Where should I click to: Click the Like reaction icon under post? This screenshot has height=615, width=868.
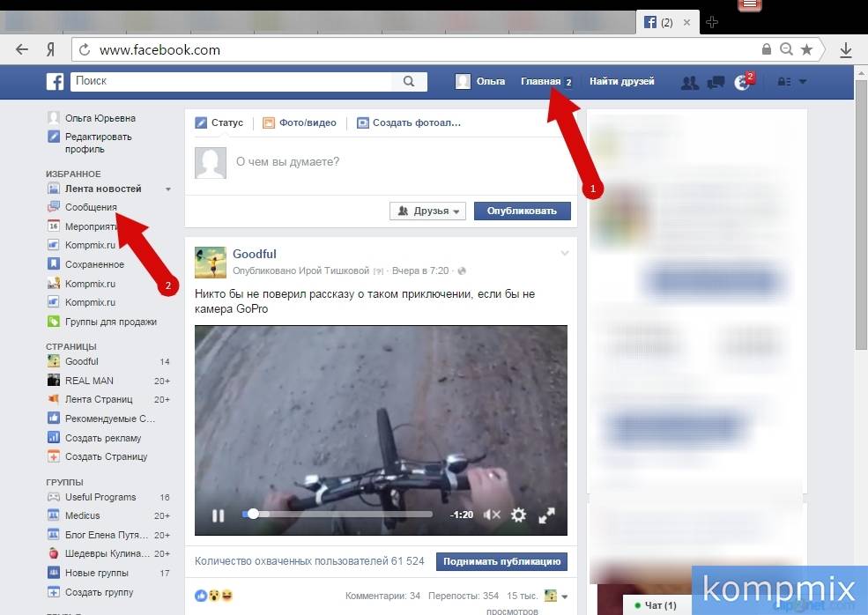[x=200, y=596]
